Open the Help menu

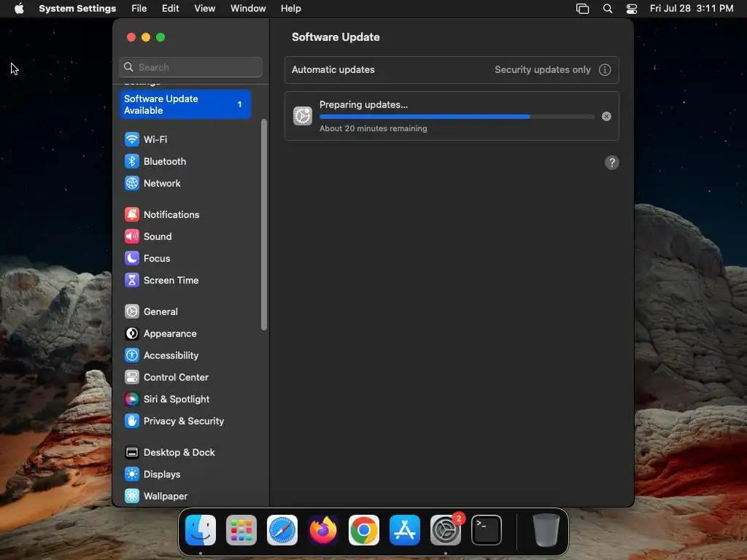point(290,9)
